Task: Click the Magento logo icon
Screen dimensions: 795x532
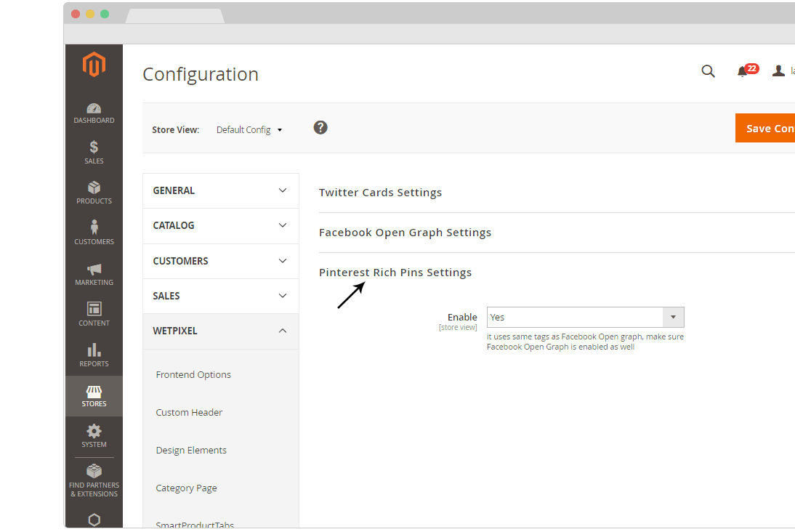Action: pos(94,65)
